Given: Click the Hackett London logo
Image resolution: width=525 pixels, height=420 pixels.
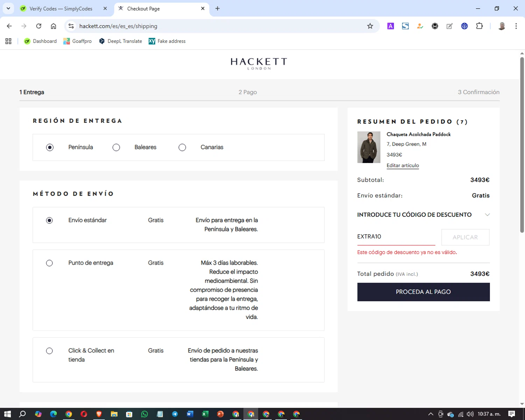Looking at the screenshot, I should (259, 64).
